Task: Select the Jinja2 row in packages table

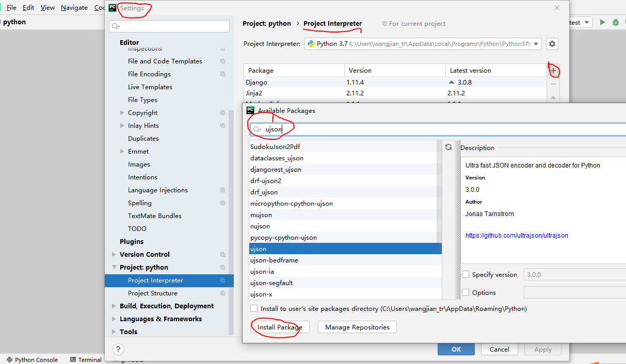Action: coord(395,93)
